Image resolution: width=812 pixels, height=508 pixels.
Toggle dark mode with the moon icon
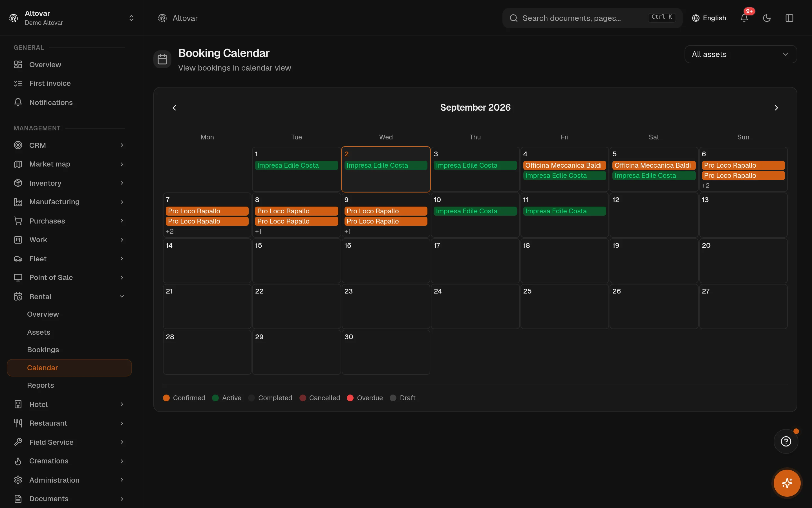point(767,18)
